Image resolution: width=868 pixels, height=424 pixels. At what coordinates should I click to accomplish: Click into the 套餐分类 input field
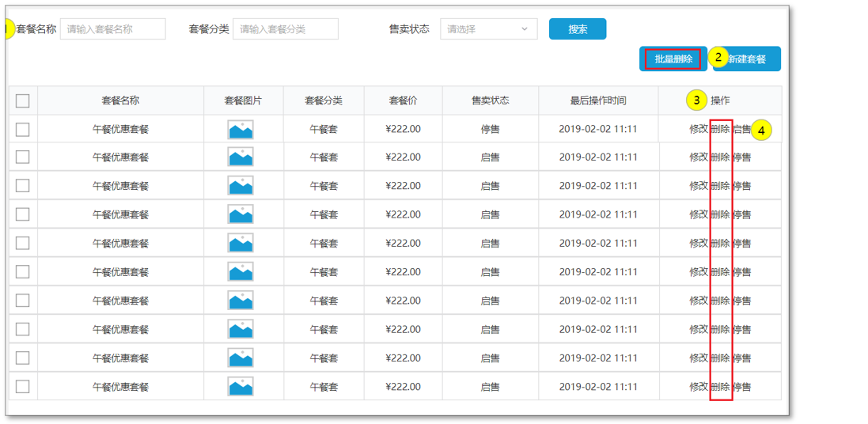286,29
